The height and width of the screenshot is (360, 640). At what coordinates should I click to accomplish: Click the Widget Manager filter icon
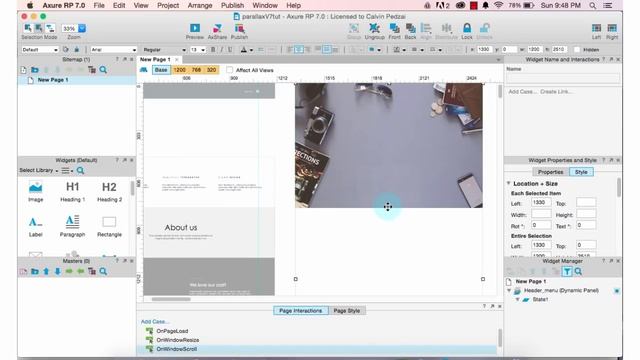[x=567, y=271]
